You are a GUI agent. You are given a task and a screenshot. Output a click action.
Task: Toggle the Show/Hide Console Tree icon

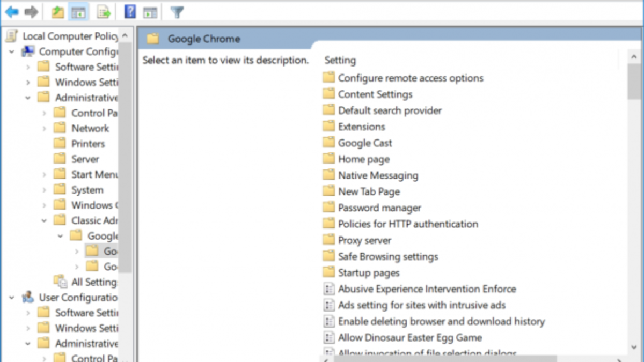tap(79, 12)
